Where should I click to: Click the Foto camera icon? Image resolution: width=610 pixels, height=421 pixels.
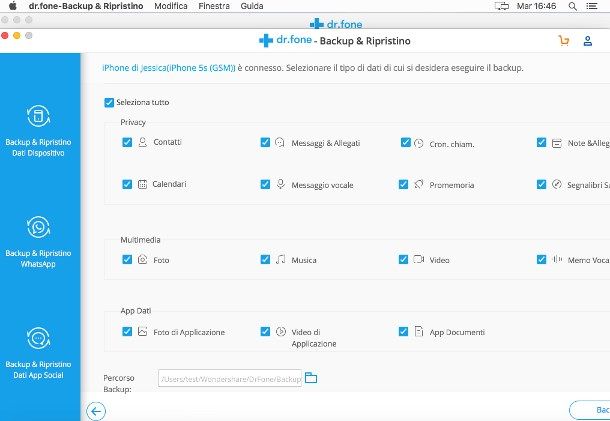pos(143,260)
